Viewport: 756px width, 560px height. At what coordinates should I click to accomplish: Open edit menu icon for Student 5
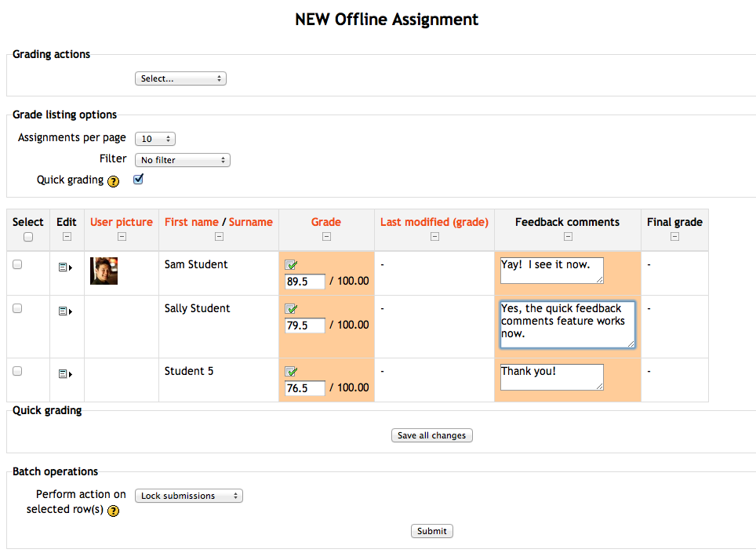point(65,374)
